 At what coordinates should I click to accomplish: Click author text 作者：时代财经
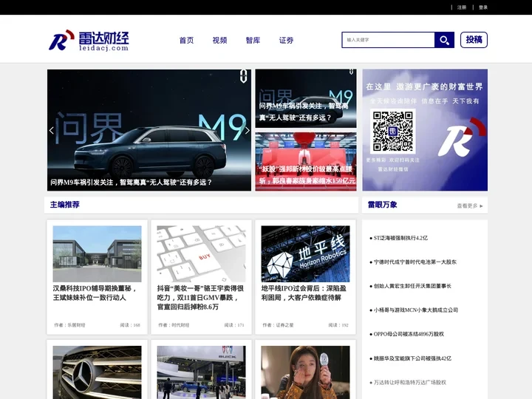(x=174, y=325)
